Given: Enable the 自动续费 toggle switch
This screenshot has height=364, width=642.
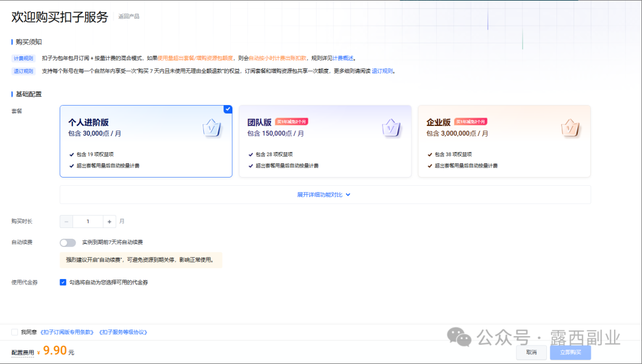Looking at the screenshot, I should 68,242.
